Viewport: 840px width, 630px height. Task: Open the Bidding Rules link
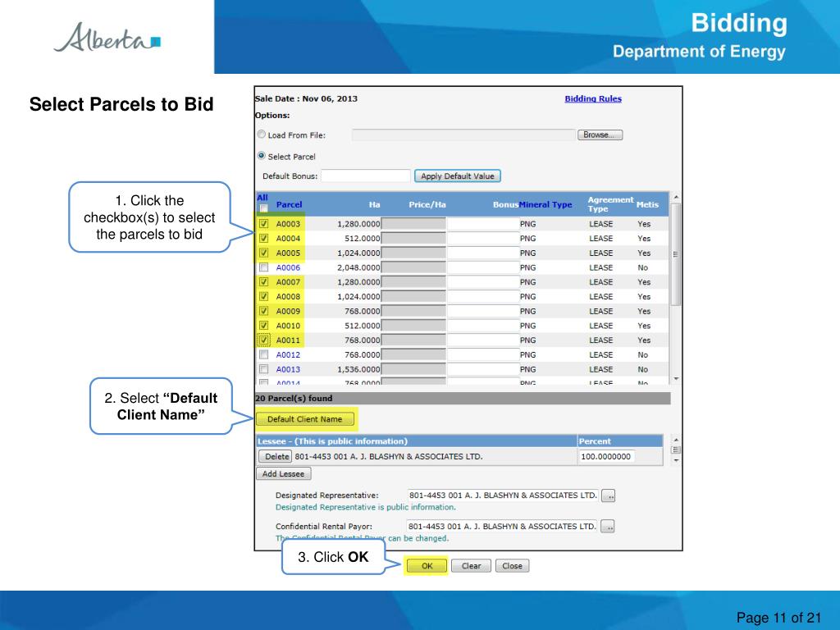point(593,98)
